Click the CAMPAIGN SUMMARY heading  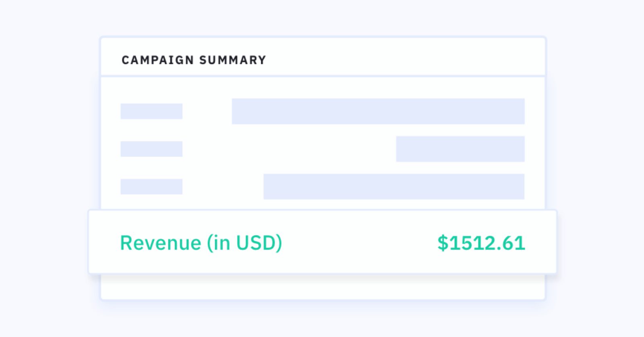[194, 60]
